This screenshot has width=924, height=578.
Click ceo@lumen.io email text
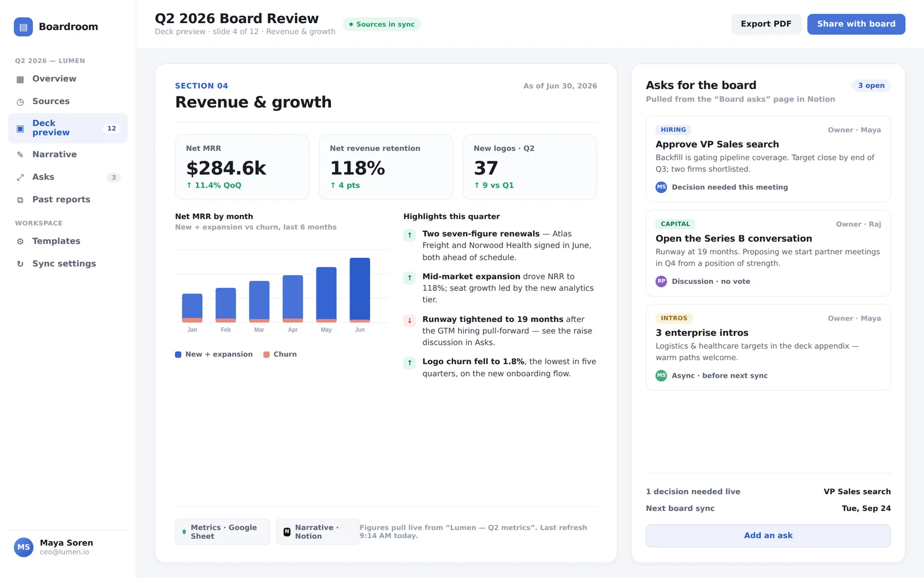65,553
